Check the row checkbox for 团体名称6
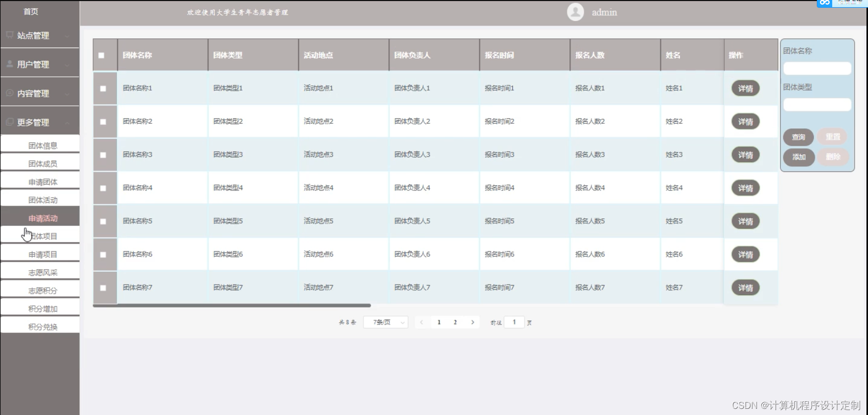Viewport: 868px width, 415px height. click(x=103, y=255)
